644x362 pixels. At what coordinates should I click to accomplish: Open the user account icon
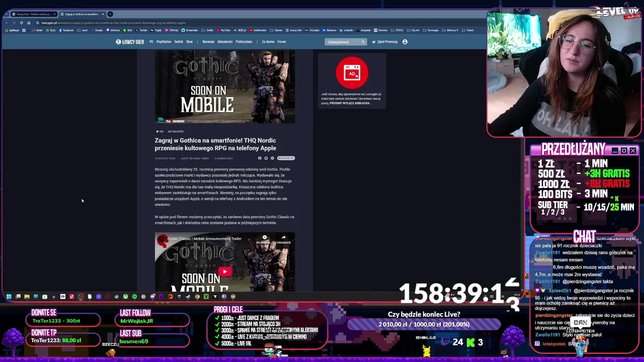[x=405, y=42]
